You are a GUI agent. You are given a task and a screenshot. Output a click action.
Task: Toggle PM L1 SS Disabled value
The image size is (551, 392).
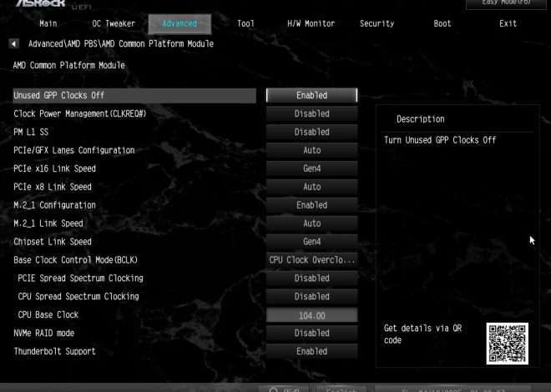[x=311, y=133]
